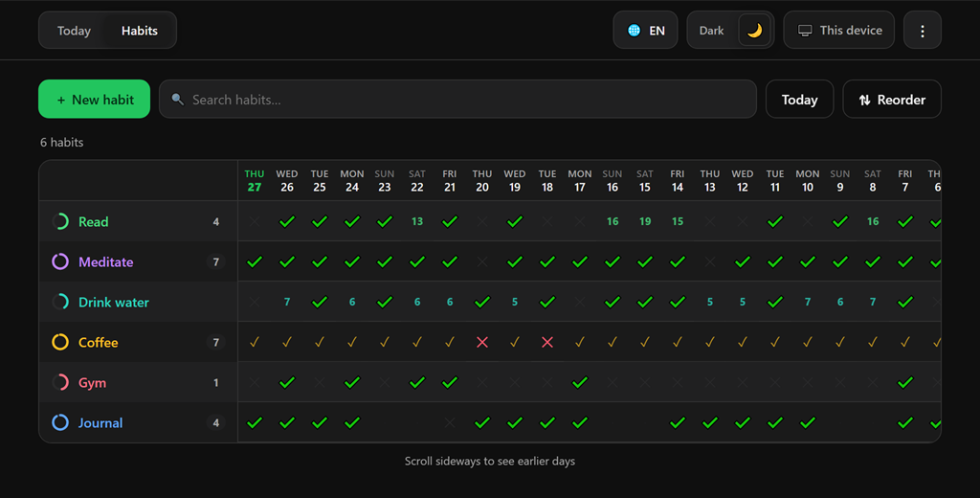Click the Meditate streak badge 7
Image resolution: width=980 pixels, height=498 pixels.
pos(215,261)
